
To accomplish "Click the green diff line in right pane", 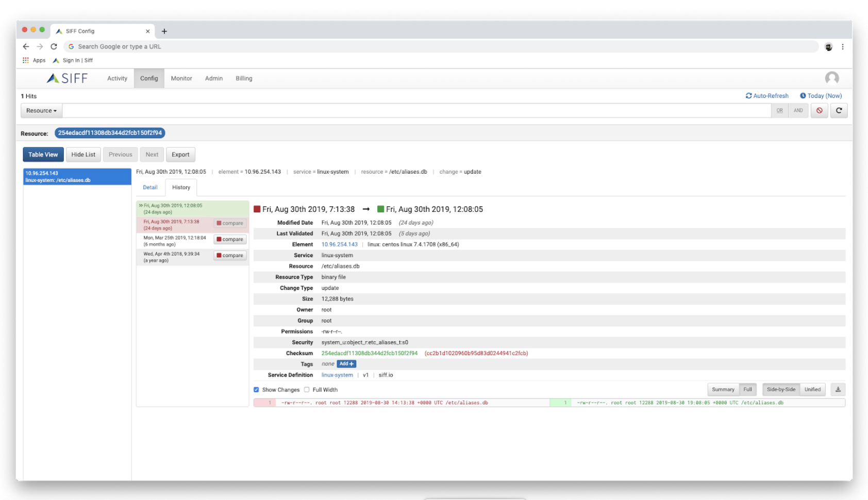I will [697, 403].
